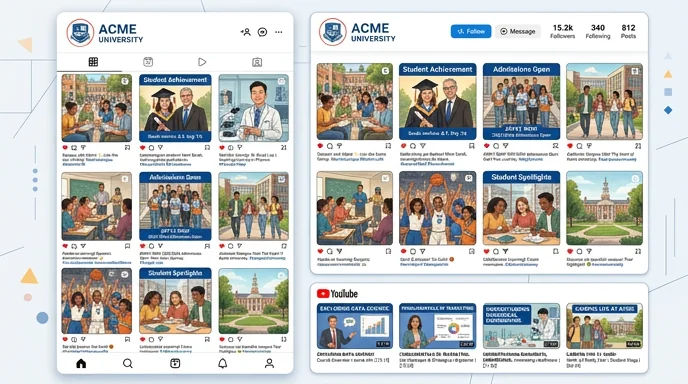This screenshot has width=688, height=384.
Task: Open the messenger icon in the mobile profile header
Action: pyautogui.click(x=262, y=32)
